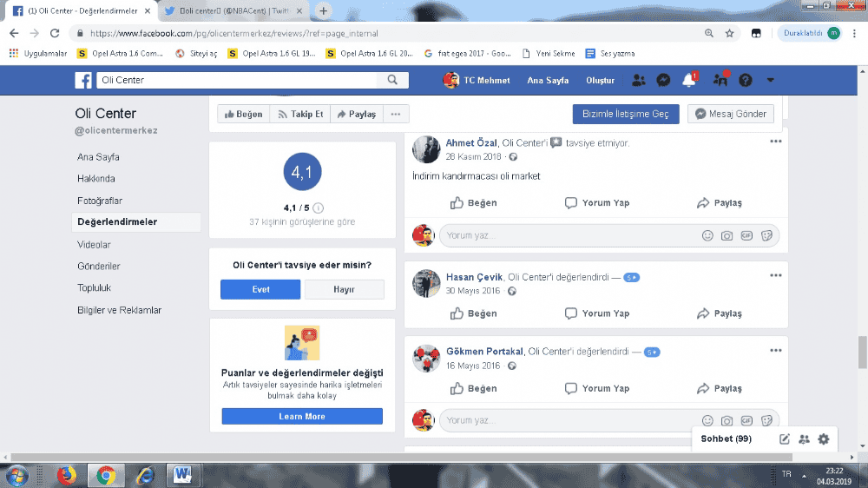Click Oluştur in Facebook header
Viewport: 868px width, 488px height.
(600, 80)
